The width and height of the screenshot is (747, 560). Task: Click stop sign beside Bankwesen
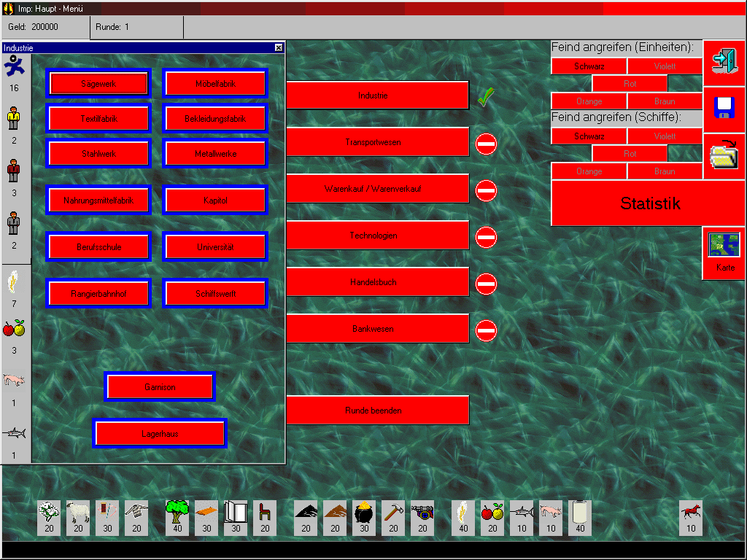tap(486, 330)
